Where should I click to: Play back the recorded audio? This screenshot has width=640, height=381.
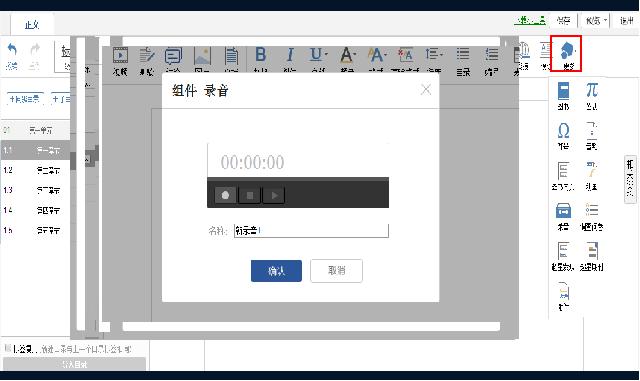pyautogui.click(x=274, y=196)
